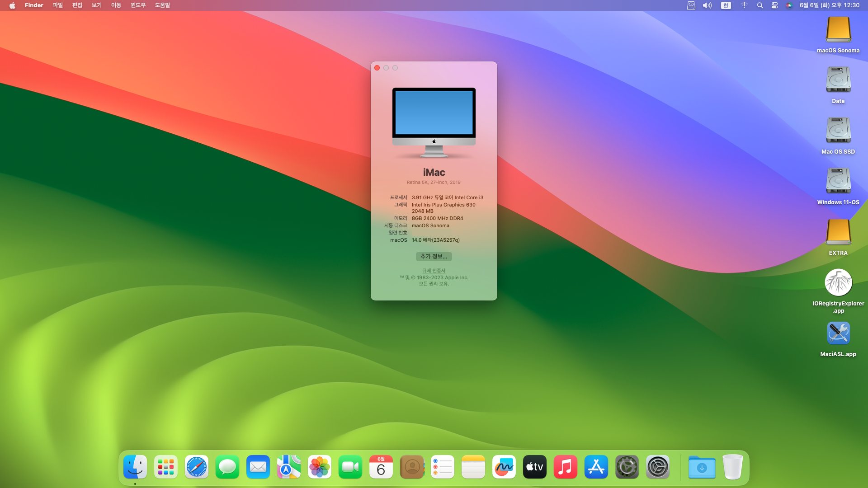The image size is (868, 488).
Task: Launch Freeform from the Dock
Action: (504, 467)
